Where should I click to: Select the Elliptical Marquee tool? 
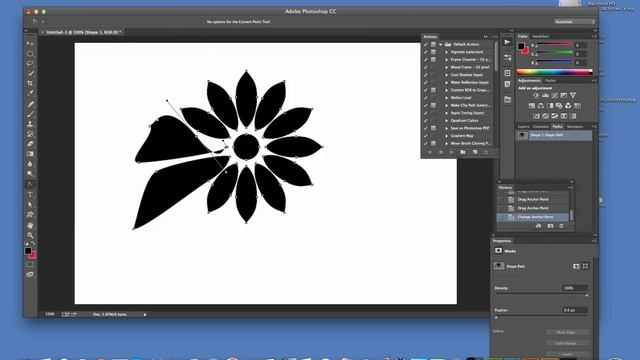30,53
